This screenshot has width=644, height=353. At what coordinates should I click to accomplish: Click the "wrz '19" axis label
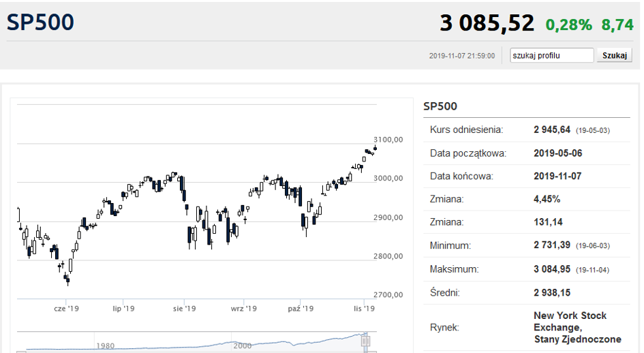click(x=243, y=309)
